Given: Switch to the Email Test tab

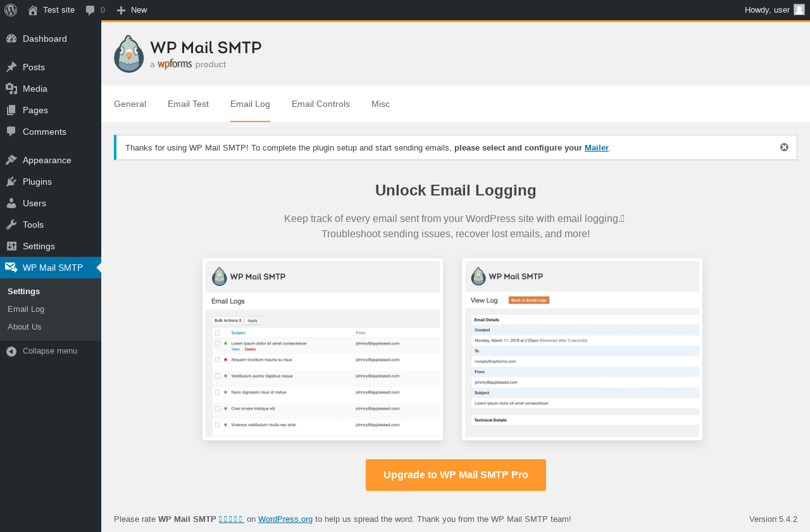Looking at the screenshot, I should (188, 104).
